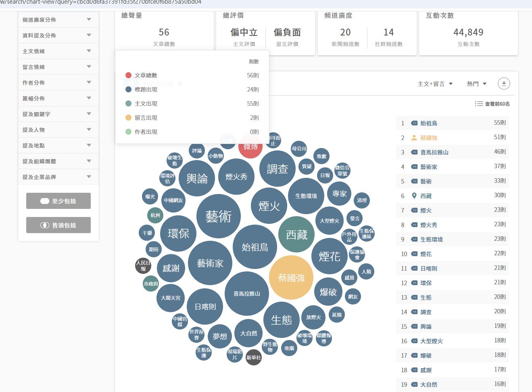The width and height of the screenshot is (532, 392).
Task: Open the 日喀則 keyword link in ranking
Action: pos(428,268)
